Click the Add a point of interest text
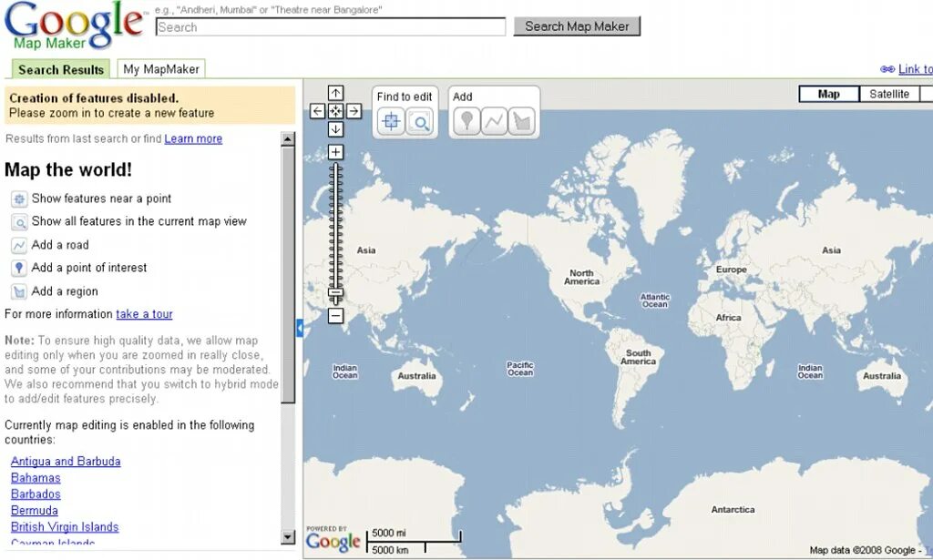 [x=89, y=268]
